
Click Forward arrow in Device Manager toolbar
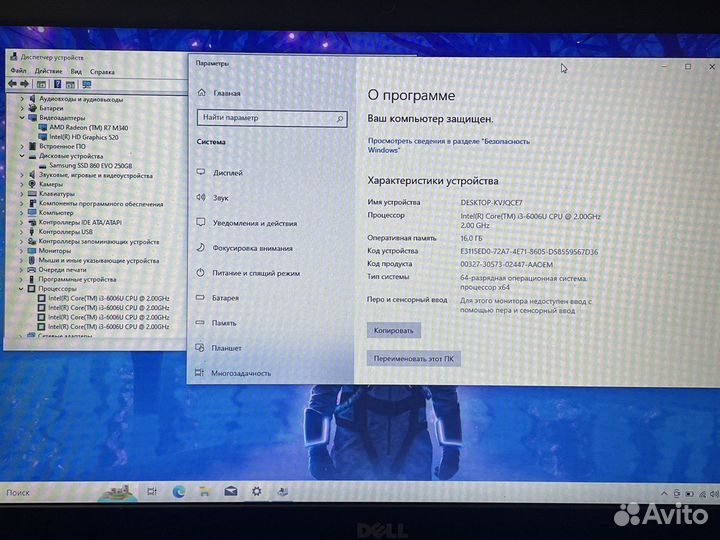tap(24, 84)
